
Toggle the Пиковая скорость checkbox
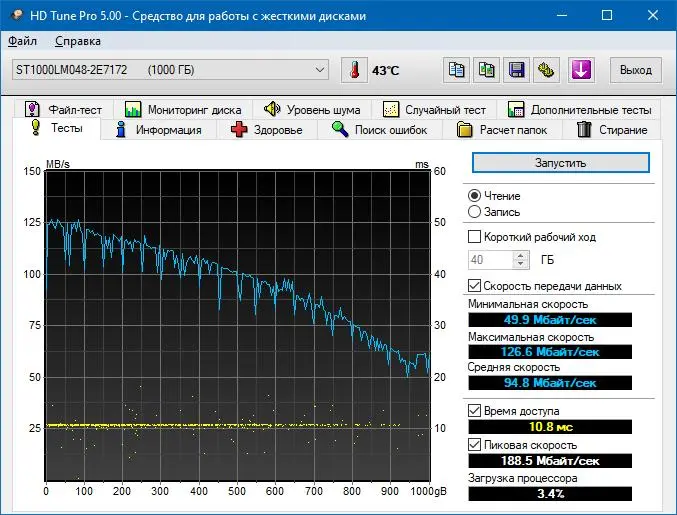point(474,445)
